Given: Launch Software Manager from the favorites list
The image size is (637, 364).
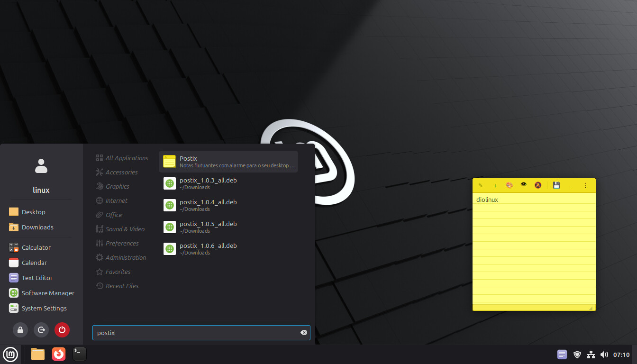Looking at the screenshot, I should pyautogui.click(x=41, y=293).
